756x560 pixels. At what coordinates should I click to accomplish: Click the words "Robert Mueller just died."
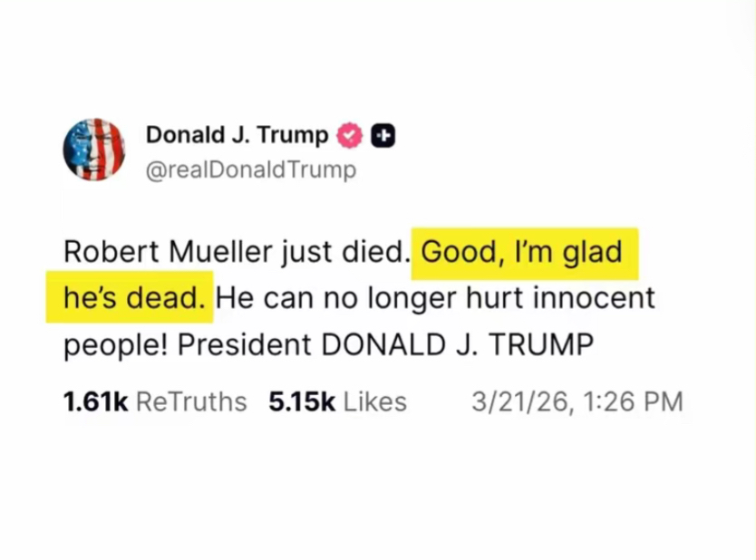[x=234, y=251]
